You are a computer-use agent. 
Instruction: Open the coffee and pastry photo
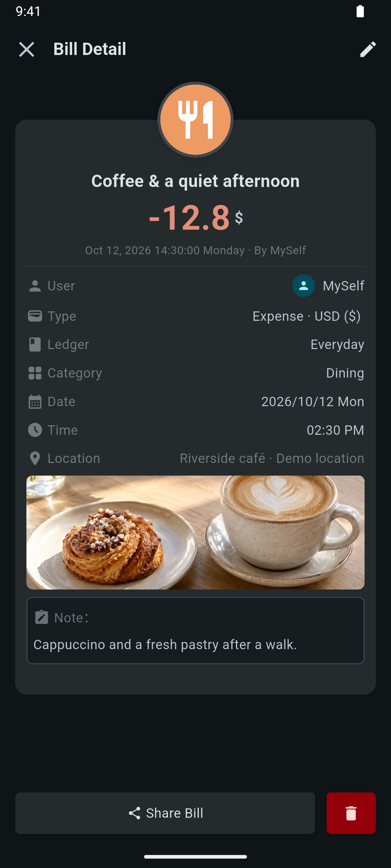tap(195, 532)
